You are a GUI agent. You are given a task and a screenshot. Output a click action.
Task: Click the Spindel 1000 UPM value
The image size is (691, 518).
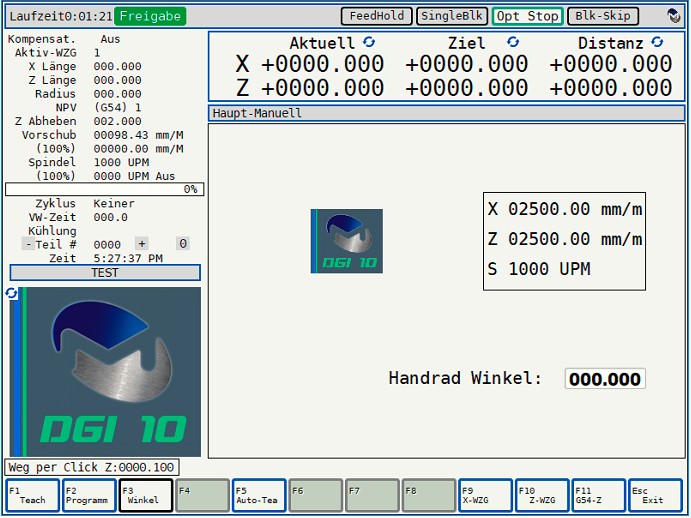(x=121, y=162)
